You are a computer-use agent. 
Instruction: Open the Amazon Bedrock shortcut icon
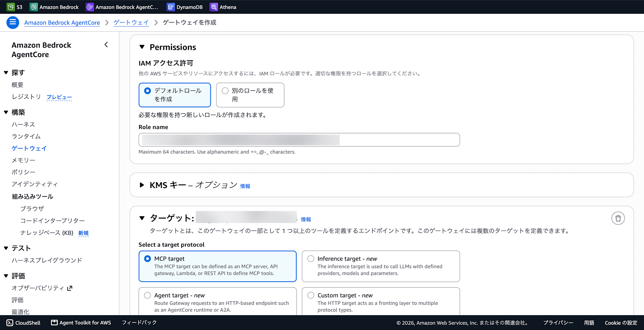(33, 7)
